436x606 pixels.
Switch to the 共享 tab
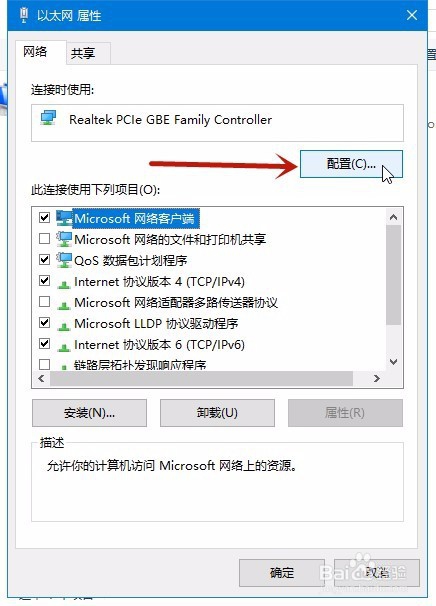pos(83,53)
